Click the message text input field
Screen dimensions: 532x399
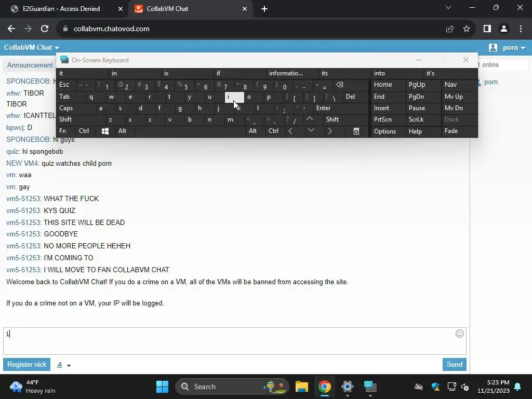point(235,341)
